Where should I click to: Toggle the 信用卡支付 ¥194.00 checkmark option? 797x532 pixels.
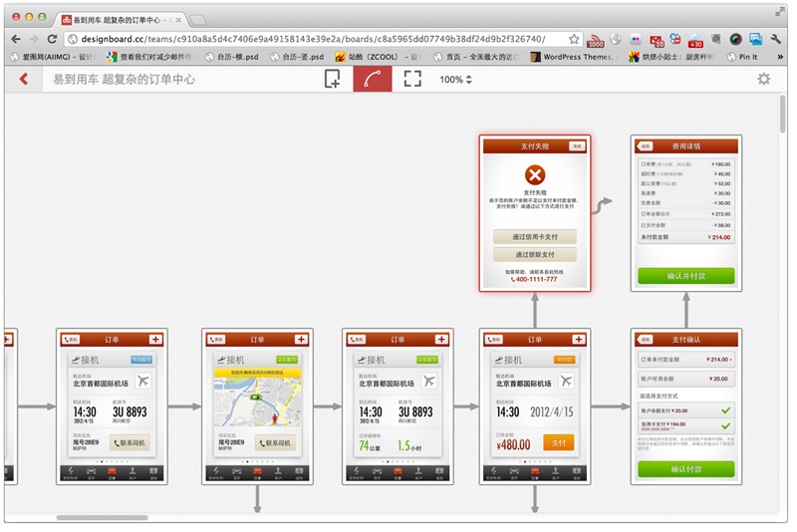tap(724, 425)
